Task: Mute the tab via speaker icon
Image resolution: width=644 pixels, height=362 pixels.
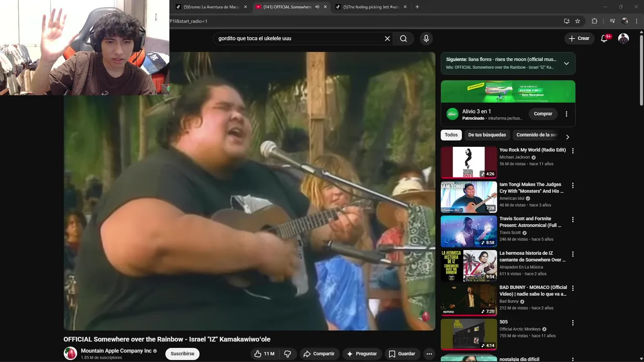Action: click(x=317, y=7)
